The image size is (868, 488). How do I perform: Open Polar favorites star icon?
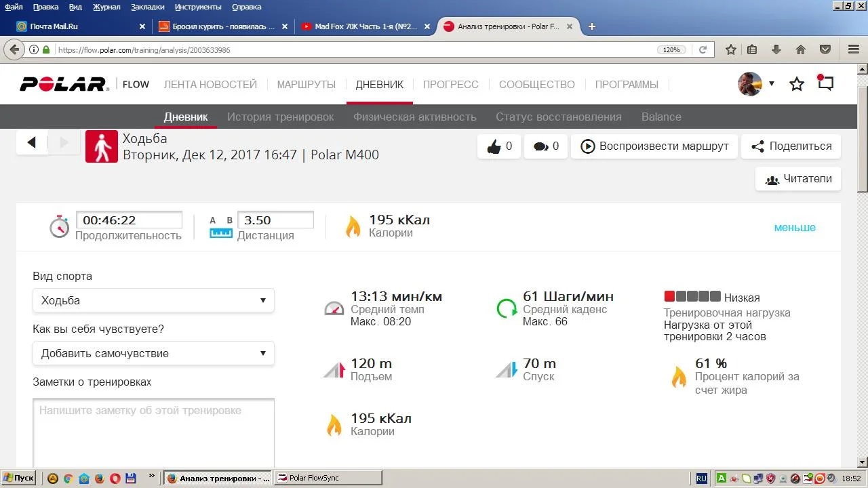click(x=797, y=84)
